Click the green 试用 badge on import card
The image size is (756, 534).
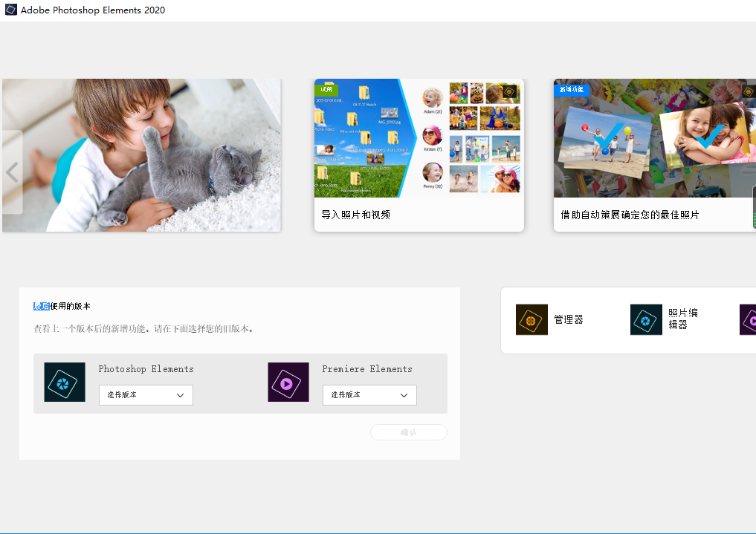[326, 89]
